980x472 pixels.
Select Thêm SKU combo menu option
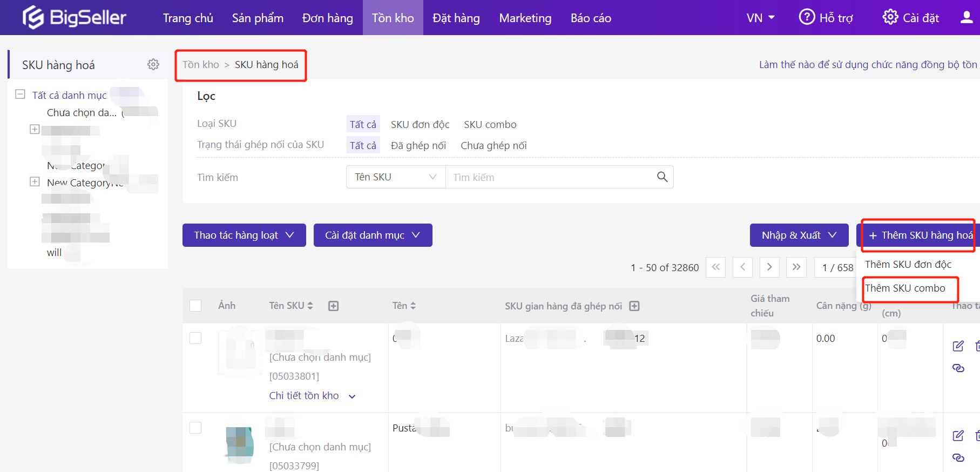coord(905,288)
